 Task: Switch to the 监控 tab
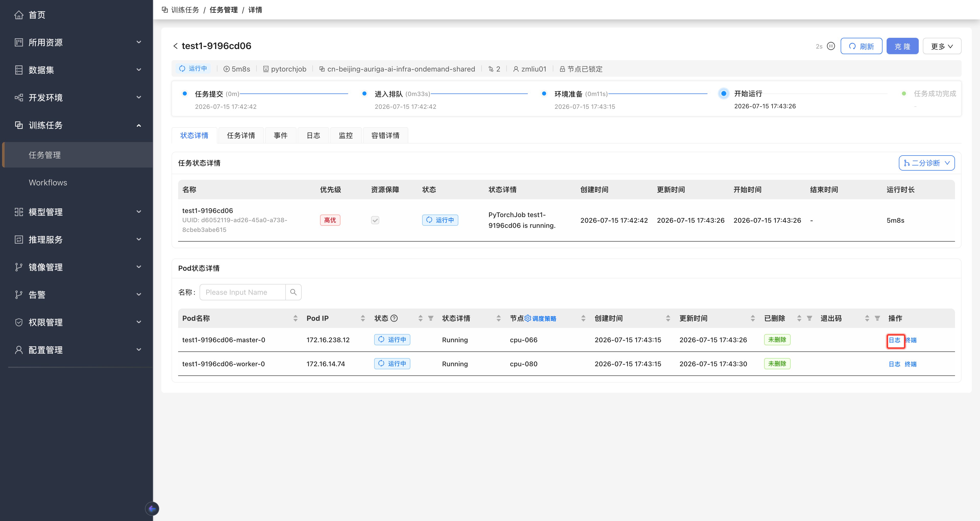coord(346,135)
